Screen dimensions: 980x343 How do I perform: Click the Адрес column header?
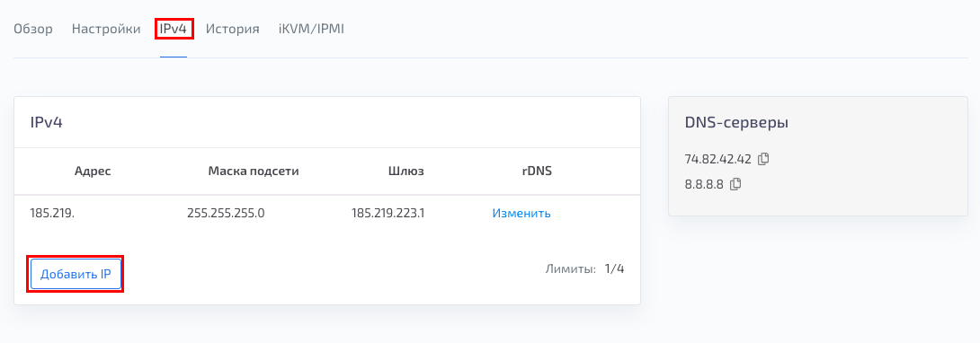(93, 171)
